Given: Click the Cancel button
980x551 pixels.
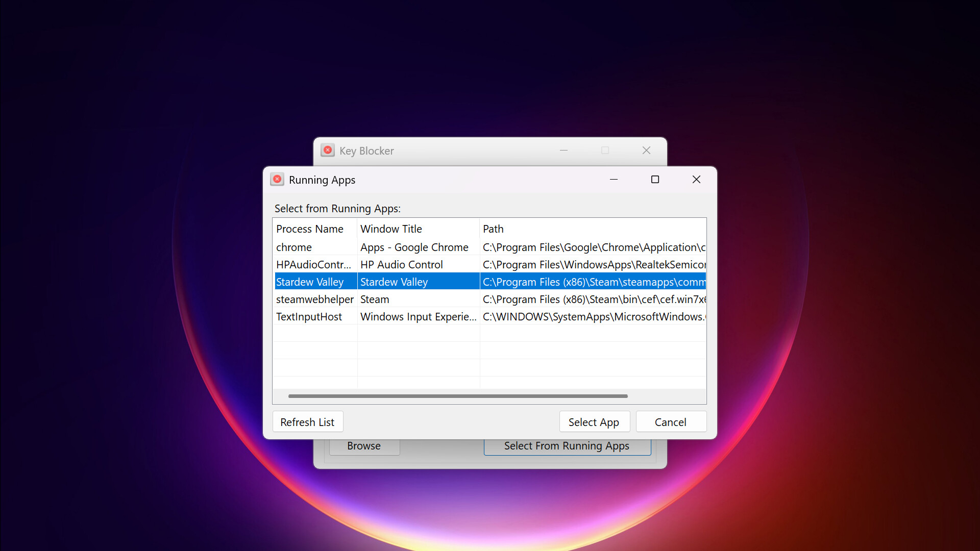Looking at the screenshot, I should (671, 421).
